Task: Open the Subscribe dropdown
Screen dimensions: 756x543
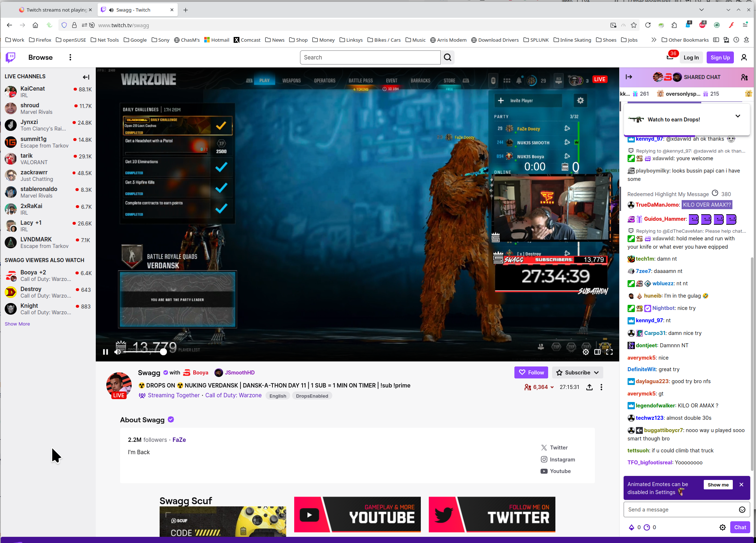Action: [578, 372]
